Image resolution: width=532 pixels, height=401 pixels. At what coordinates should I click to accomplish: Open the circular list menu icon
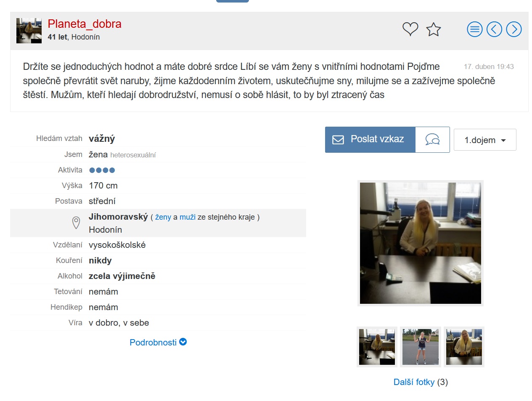[475, 29]
